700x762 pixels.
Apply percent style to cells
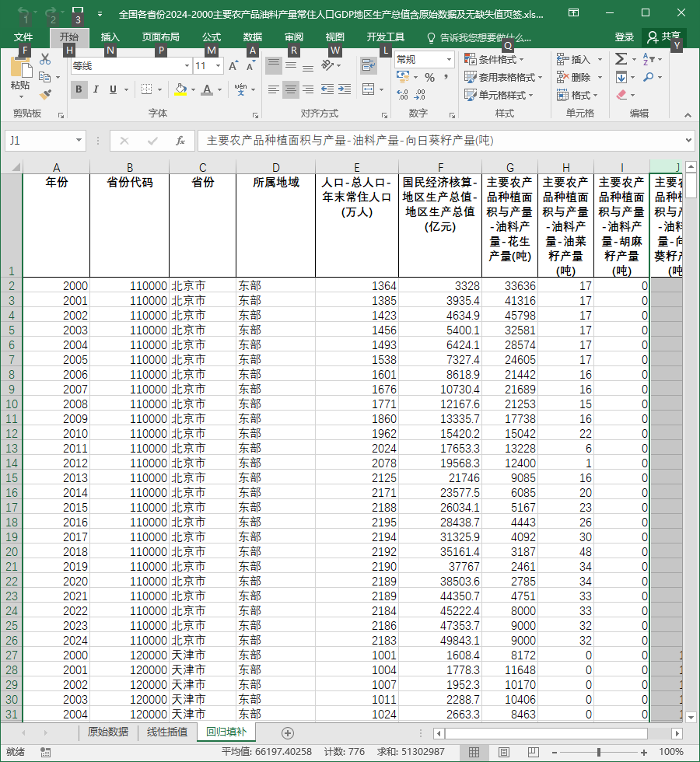click(429, 77)
